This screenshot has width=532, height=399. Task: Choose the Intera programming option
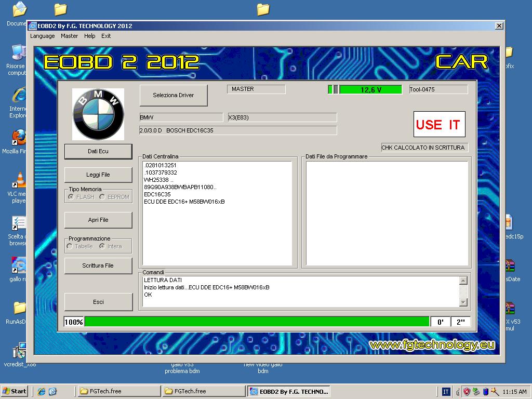[102, 246]
